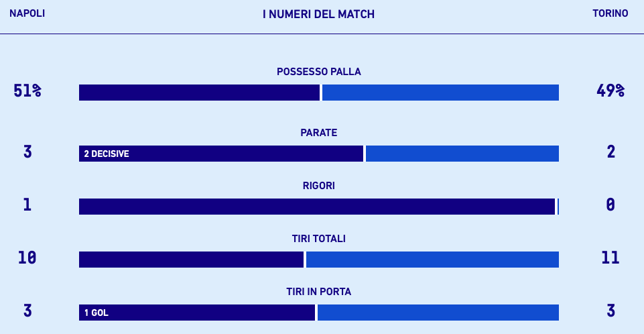Viewport: 644px width, 334px height.
Task: Click the Rigori stat label
Action: click(319, 186)
